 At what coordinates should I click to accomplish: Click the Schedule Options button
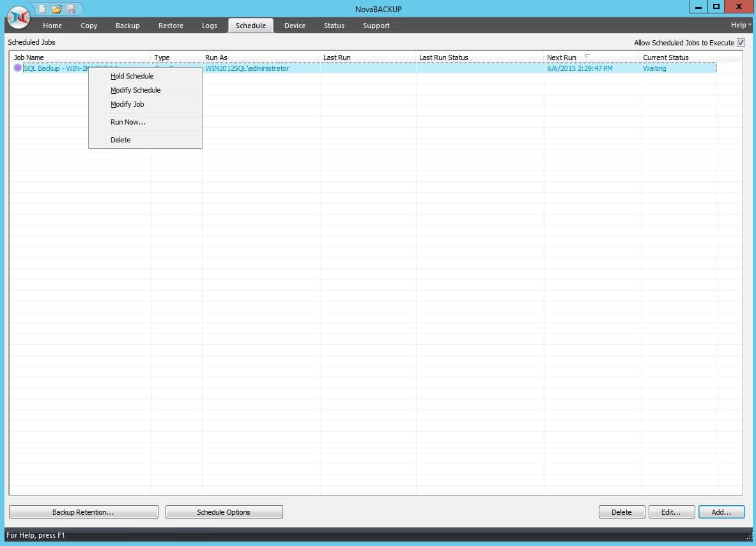click(224, 512)
